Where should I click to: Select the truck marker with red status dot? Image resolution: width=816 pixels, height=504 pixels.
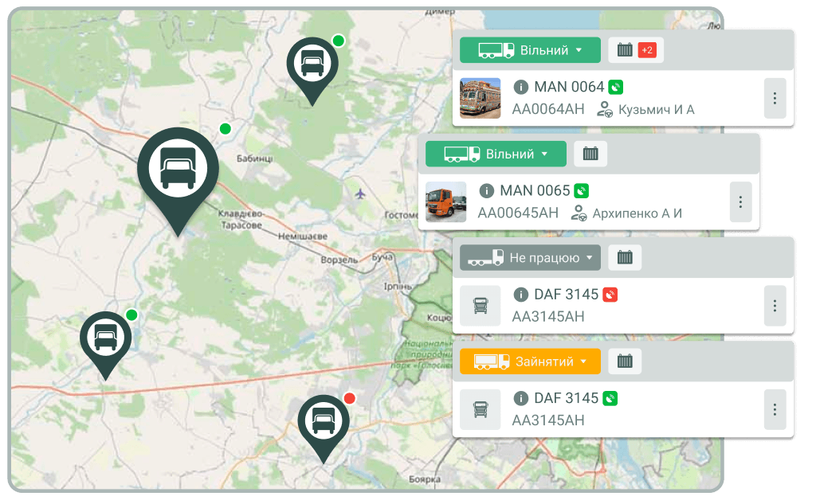click(323, 420)
